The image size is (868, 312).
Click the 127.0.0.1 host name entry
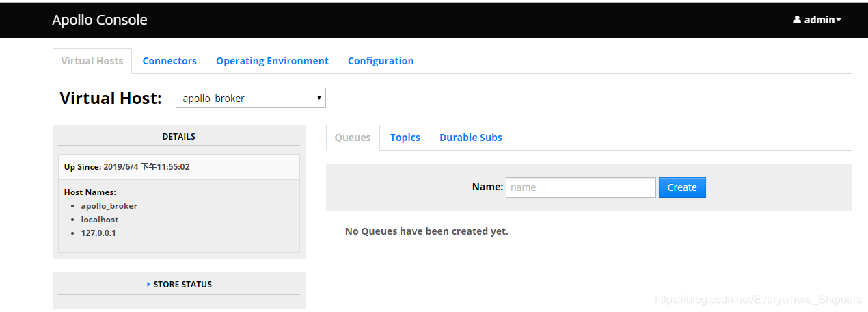pos(98,233)
